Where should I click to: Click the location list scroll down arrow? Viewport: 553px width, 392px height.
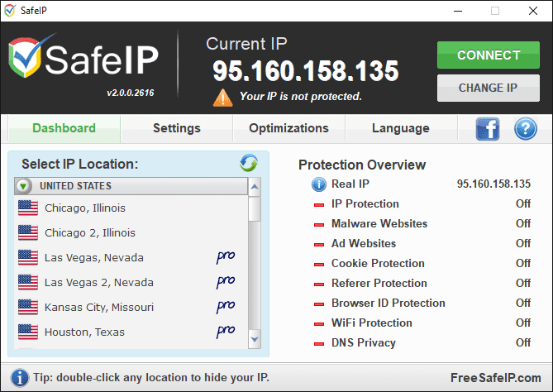[255, 339]
